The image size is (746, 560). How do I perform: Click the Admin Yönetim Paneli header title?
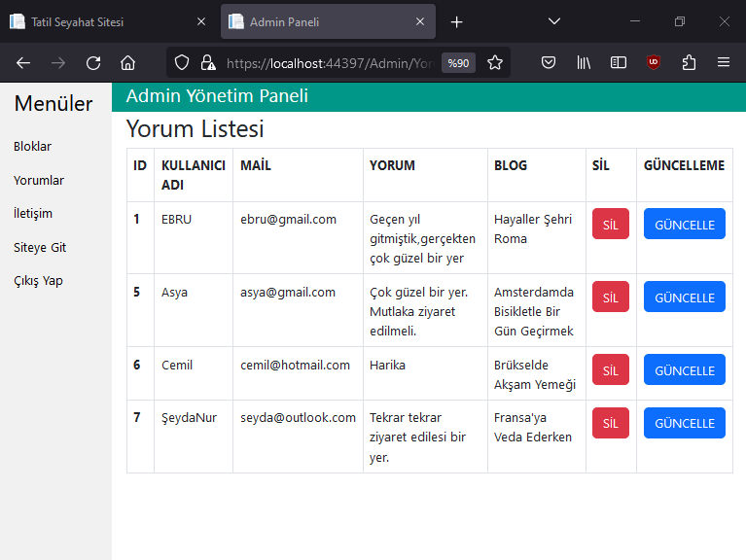point(217,96)
